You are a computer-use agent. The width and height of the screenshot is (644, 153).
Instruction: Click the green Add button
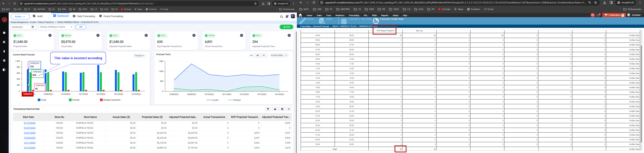tap(286, 27)
